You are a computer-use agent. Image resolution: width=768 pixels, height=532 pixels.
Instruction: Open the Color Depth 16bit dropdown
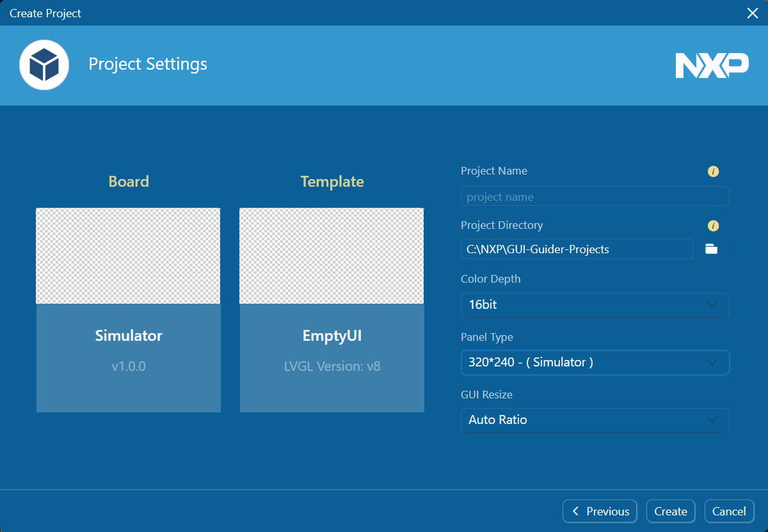click(x=595, y=305)
